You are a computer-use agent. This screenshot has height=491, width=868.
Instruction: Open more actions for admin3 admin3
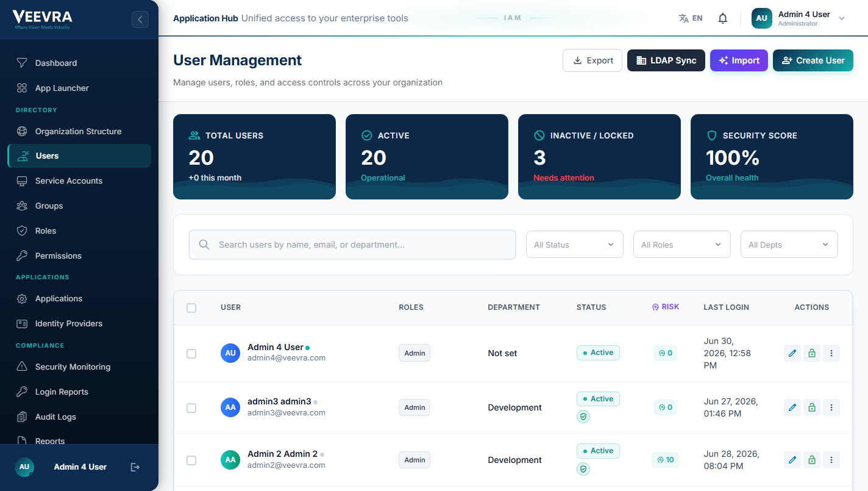(x=831, y=407)
